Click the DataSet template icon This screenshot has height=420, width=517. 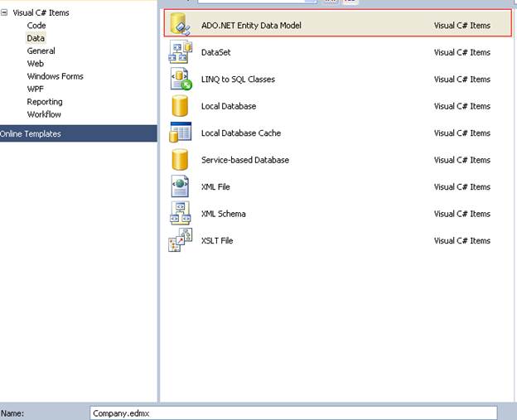(180, 51)
